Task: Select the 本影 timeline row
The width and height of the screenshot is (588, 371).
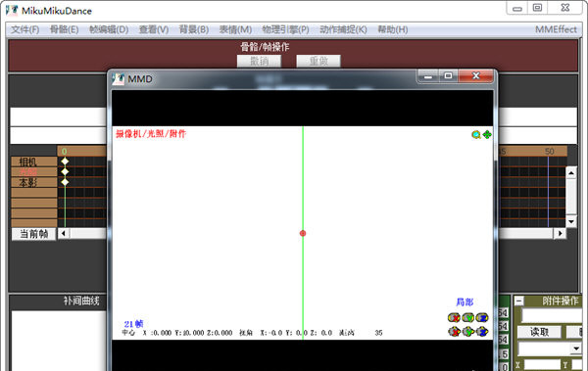Action: tap(34, 182)
